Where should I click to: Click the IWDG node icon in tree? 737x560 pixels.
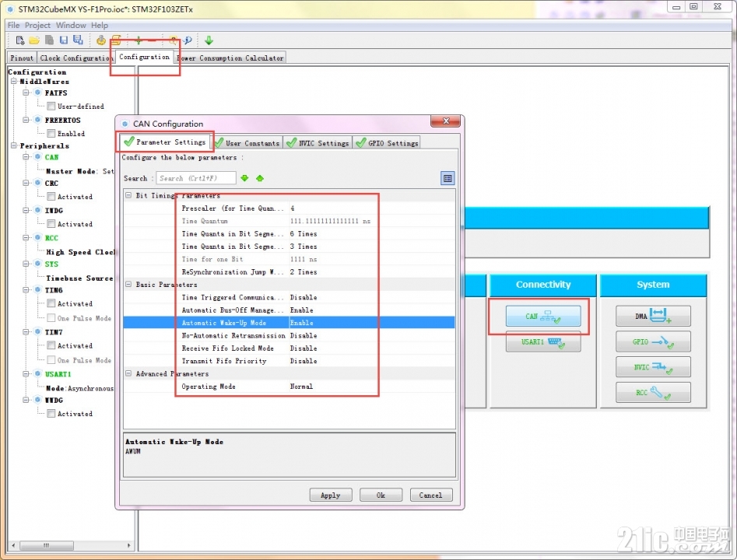(x=37, y=210)
